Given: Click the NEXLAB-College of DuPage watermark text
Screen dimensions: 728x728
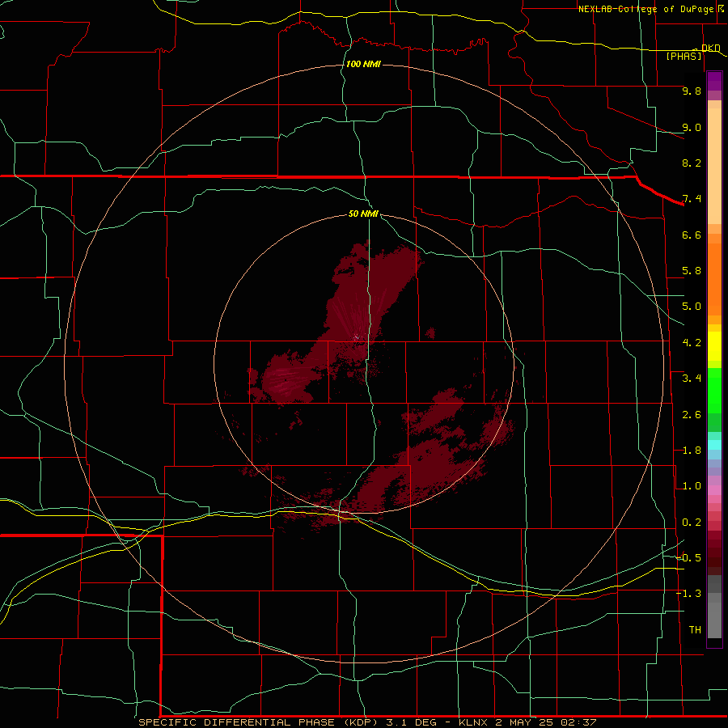Looking at the screenshot, I should (x=650, y=9).
